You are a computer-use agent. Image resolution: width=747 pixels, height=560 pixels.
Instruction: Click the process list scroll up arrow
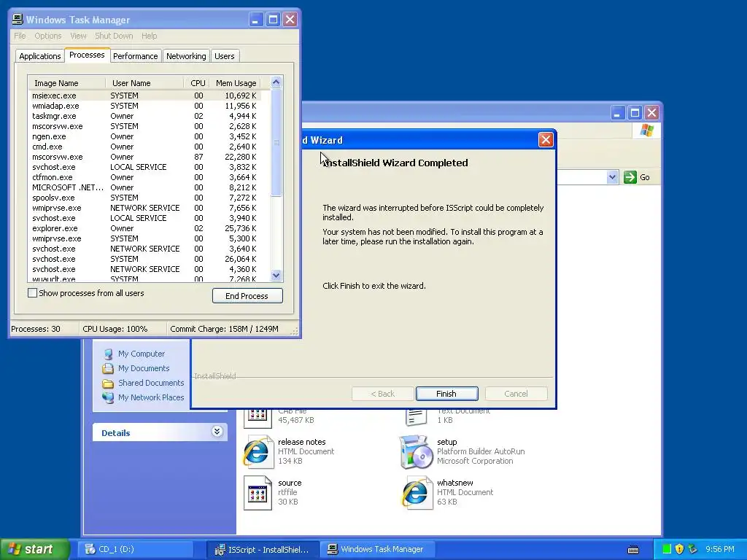[x=276, y=82]
